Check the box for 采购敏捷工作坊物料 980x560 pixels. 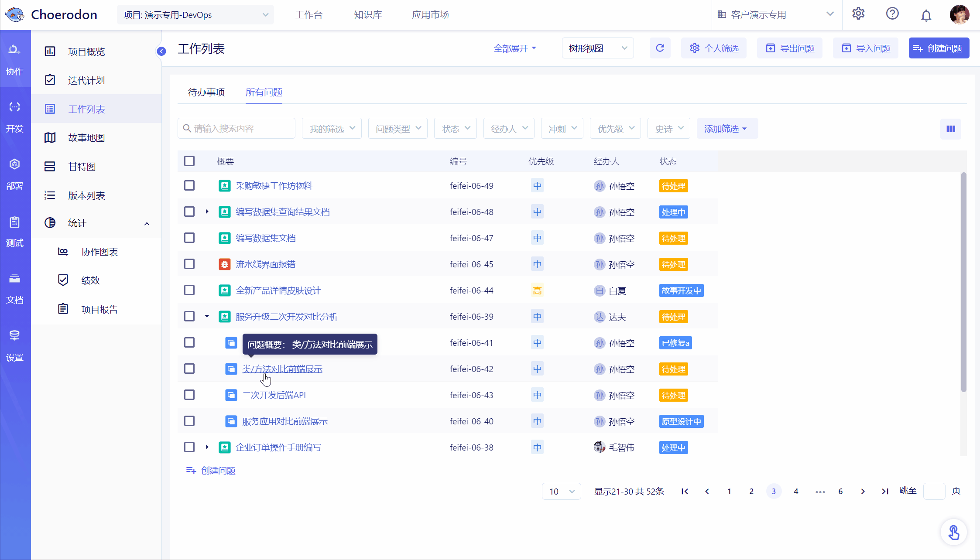189,186
